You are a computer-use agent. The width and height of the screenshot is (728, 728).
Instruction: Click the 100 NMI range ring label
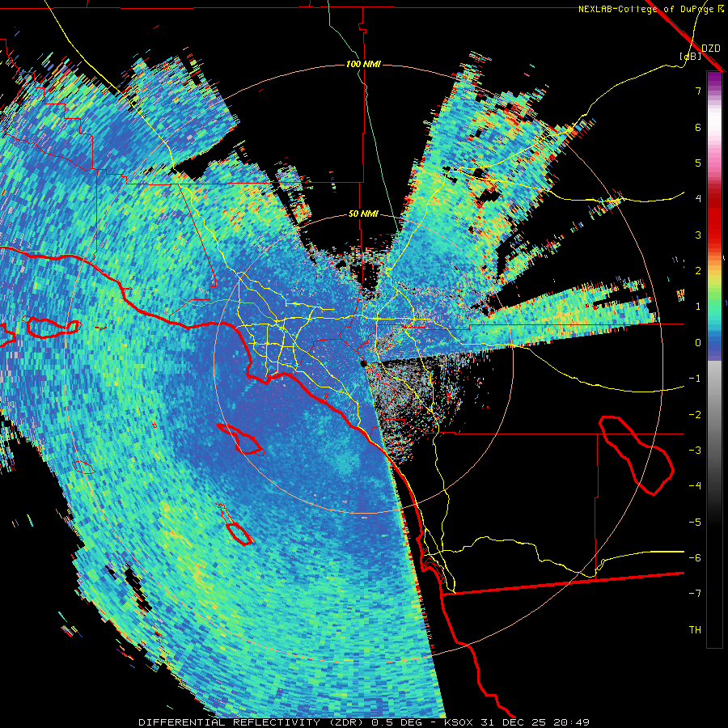pos(363,64)
